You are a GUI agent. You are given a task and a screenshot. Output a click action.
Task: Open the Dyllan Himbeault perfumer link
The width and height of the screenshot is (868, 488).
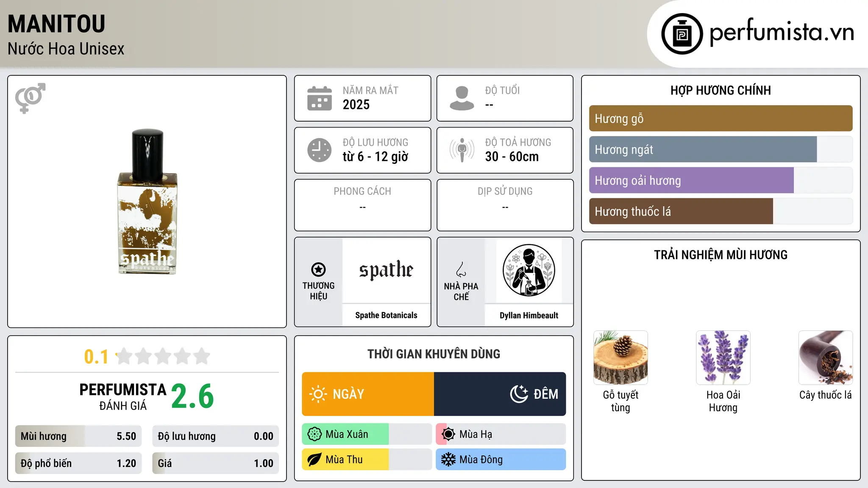[x=529, y=315]
